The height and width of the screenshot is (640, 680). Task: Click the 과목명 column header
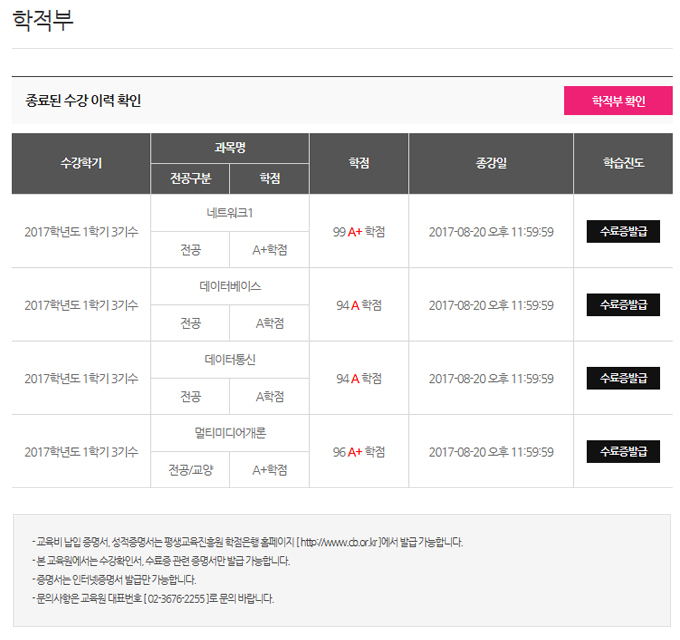tap(230, 147)
